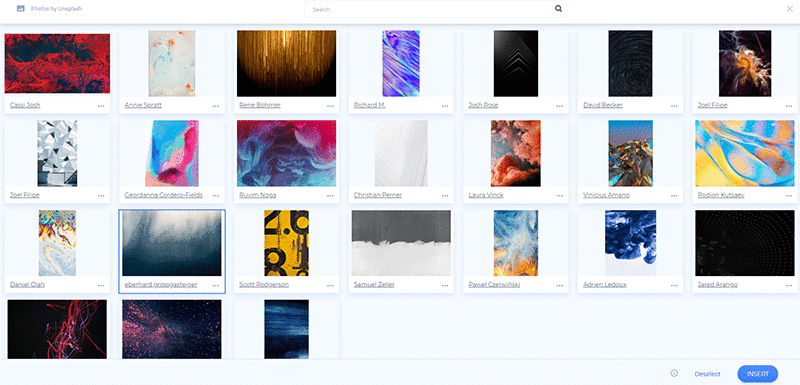Select red light trails photo in bottom row
The image size is (800, 385).
pos(57,329)
